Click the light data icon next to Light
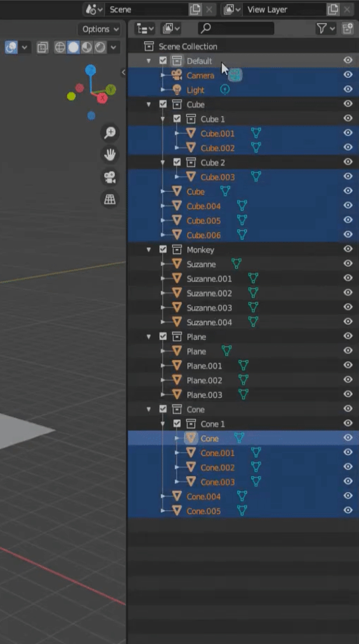The height and width of the screenshot is (644, 359). click(225, 90)
